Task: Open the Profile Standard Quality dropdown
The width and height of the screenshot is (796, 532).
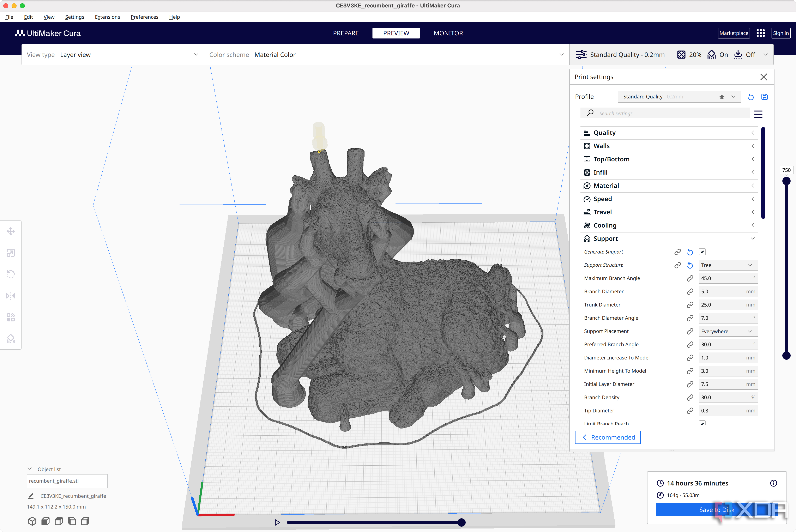Action: click(679, 97)
